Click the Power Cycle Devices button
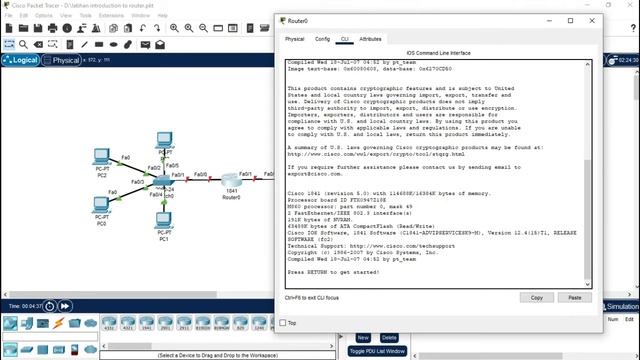The image size is (640, 360). pyautogui.click(x=49, y=306)
